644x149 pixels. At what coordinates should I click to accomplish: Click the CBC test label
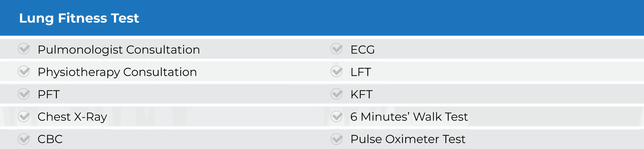tap(50, 139)
